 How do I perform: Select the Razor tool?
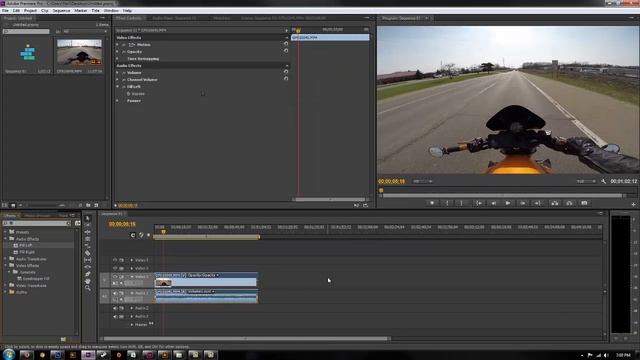pos(88,253)
